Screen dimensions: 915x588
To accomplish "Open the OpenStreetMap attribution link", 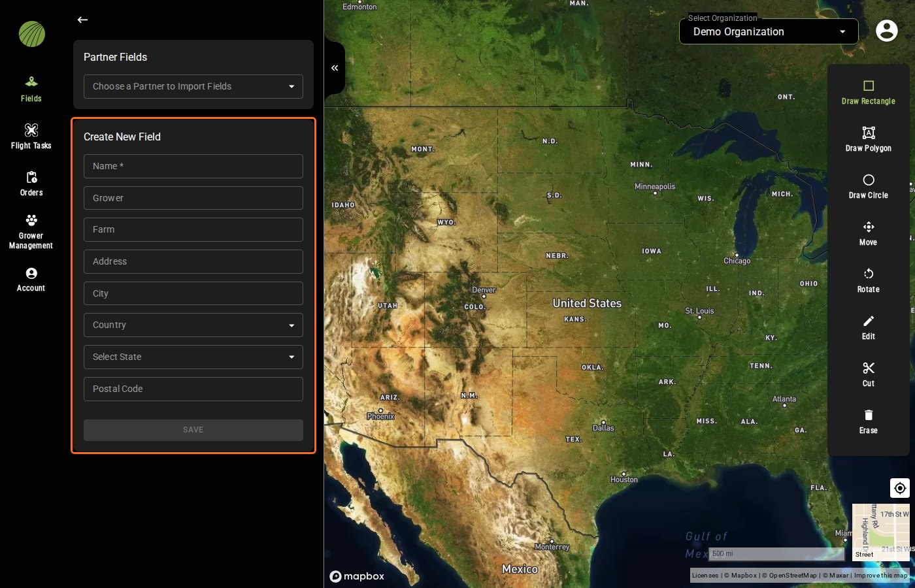I will point(790,576).
